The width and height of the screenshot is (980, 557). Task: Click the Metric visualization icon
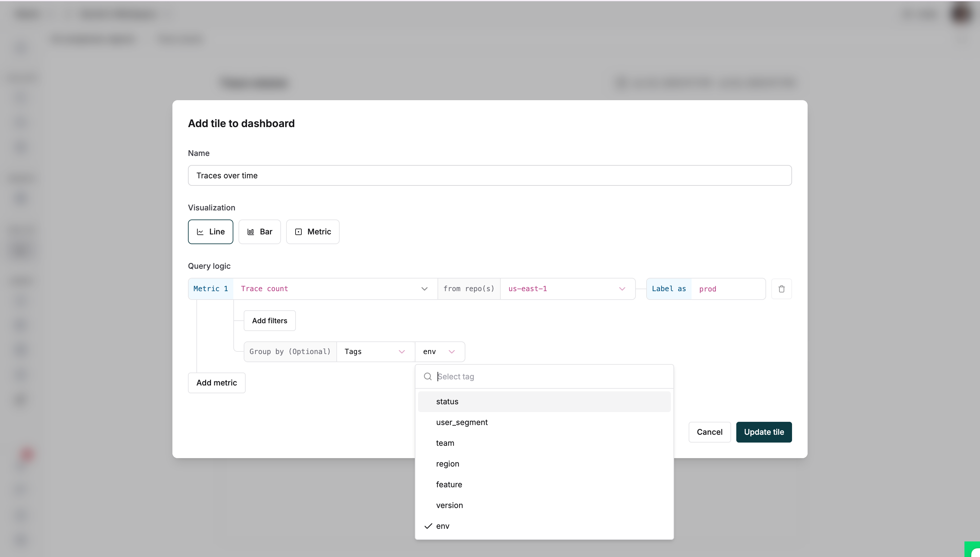click(x=299, y=231)
